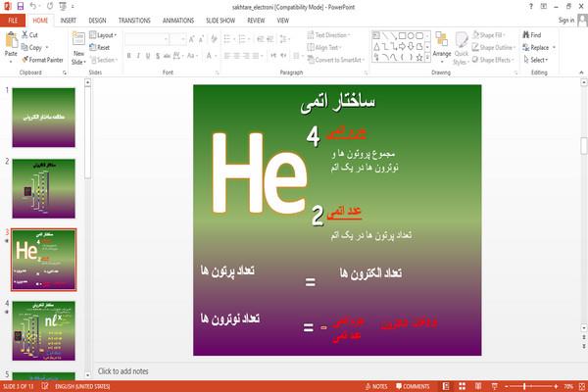
Task: Cut the selection with the scissors icon
Action: [29, 35]
